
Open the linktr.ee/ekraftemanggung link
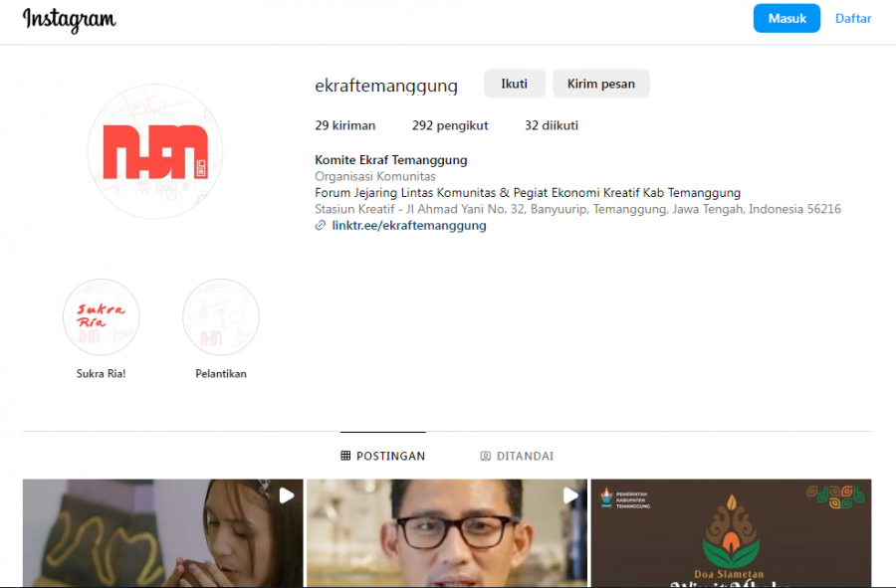click(409, 226)
